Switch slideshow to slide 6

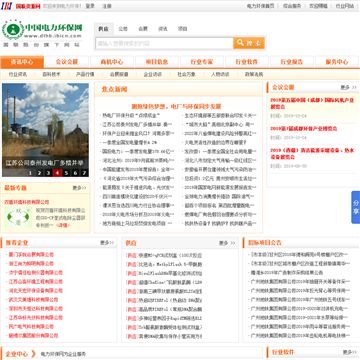[75, 173]
